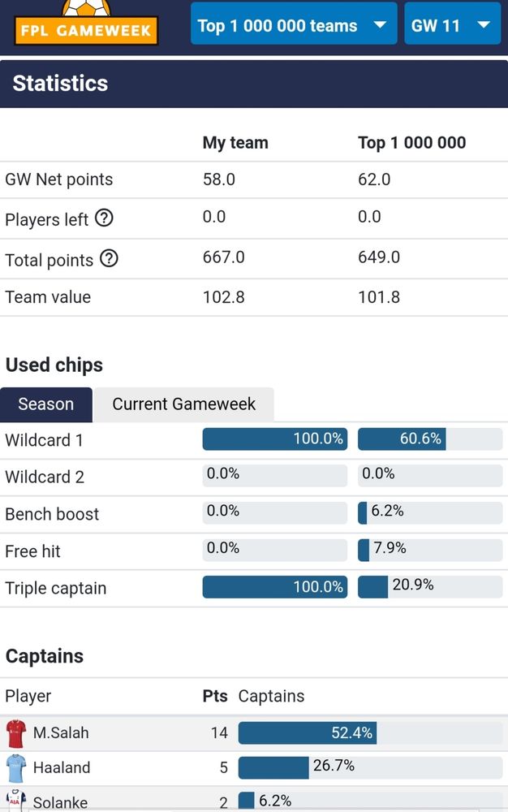This screenshot has width=508, height=812.
Task: Click M.Salah's red shirt icon
Action: (x=16, y=732)
